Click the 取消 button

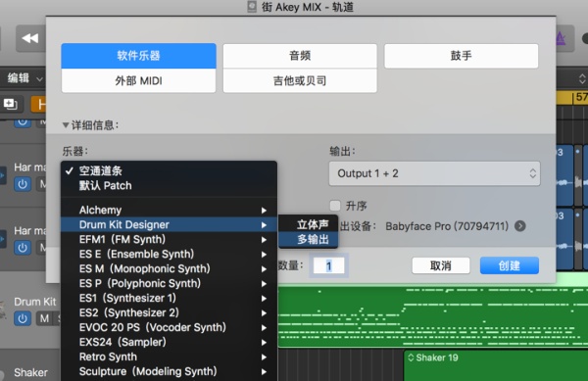[441, 265]
